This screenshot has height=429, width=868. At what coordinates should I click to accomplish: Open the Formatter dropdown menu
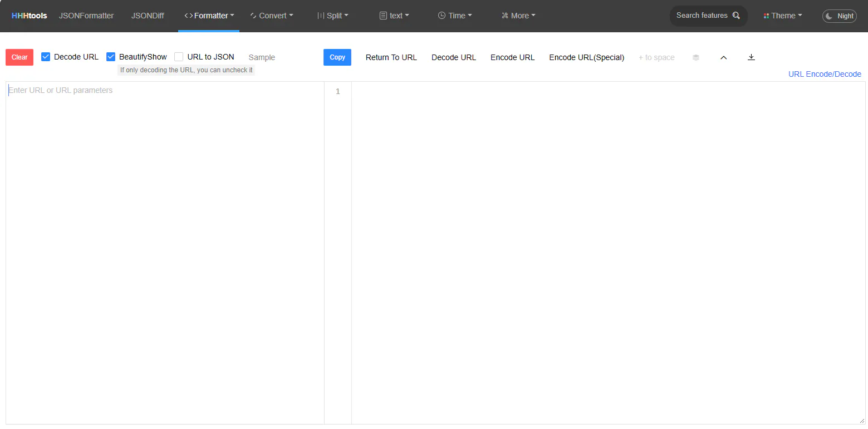[209, 16]
